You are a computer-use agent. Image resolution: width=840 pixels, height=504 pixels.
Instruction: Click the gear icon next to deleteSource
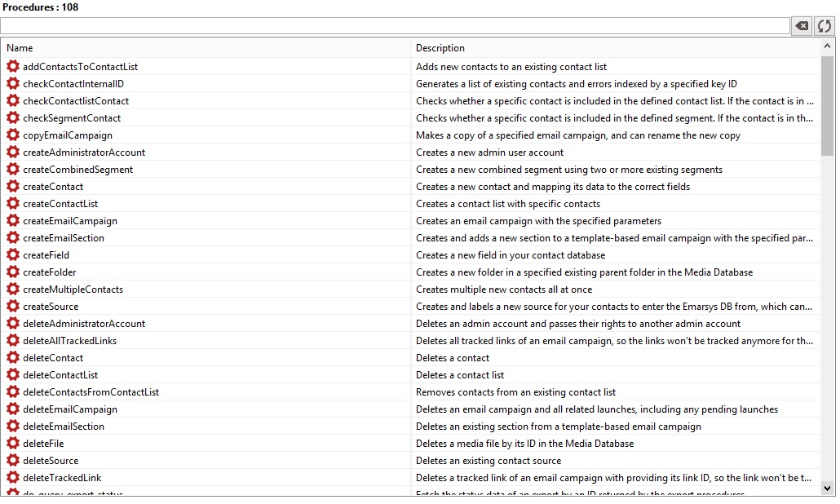(x=13, y=461)
